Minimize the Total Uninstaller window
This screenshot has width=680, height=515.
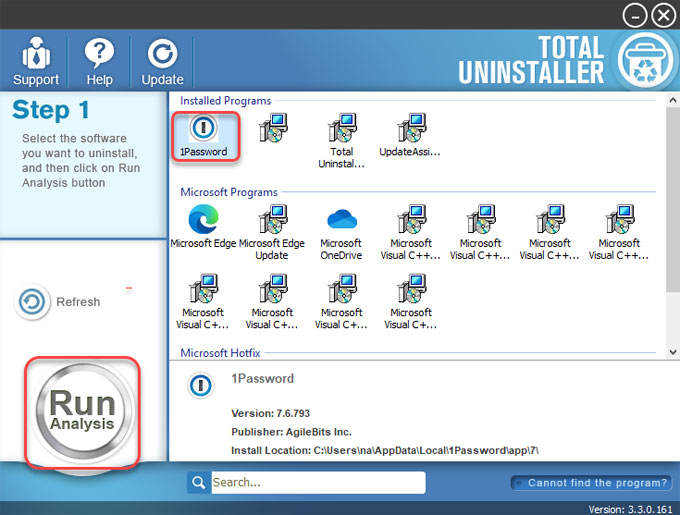[634, 16]
